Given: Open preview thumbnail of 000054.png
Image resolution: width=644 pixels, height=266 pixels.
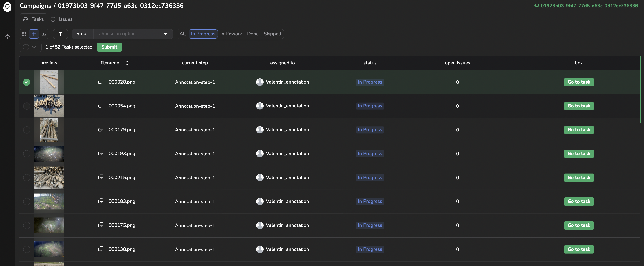Looking at the screenshot, I should pos(49,106).
